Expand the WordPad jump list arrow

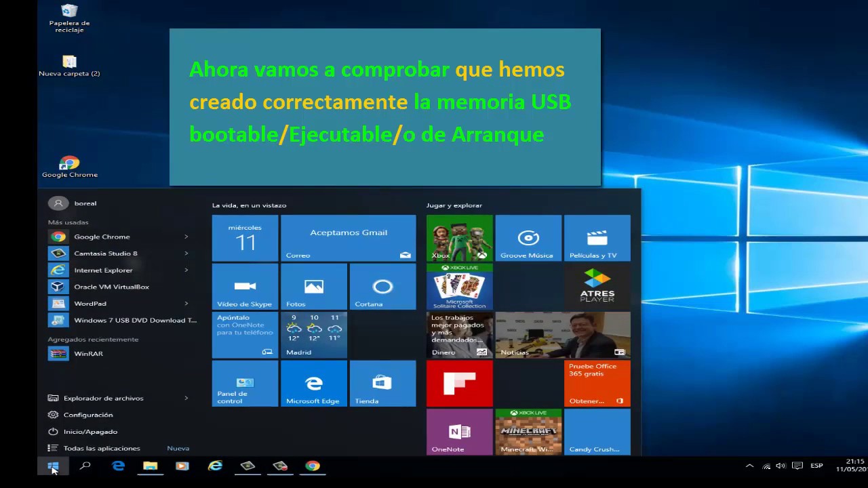[x=186, y=304]
